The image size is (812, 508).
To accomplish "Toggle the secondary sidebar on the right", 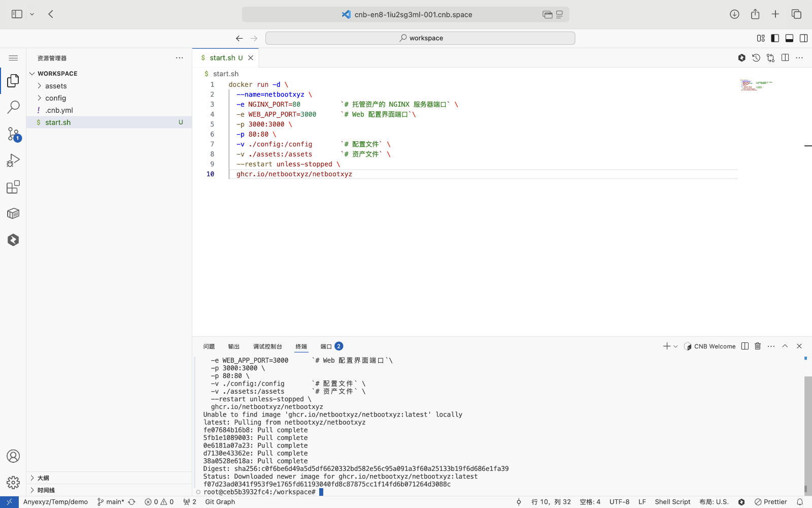I will tap(803, 38).
